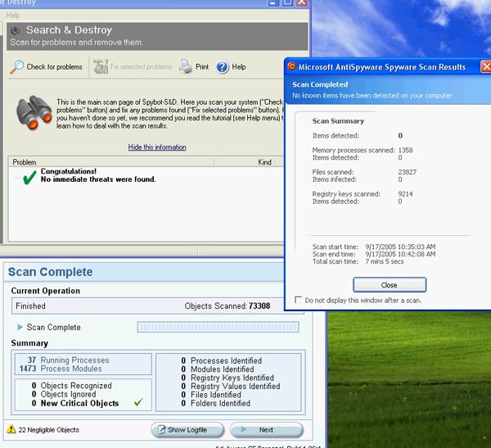Click the 0 Modules Identified entry

click(218, 369)
